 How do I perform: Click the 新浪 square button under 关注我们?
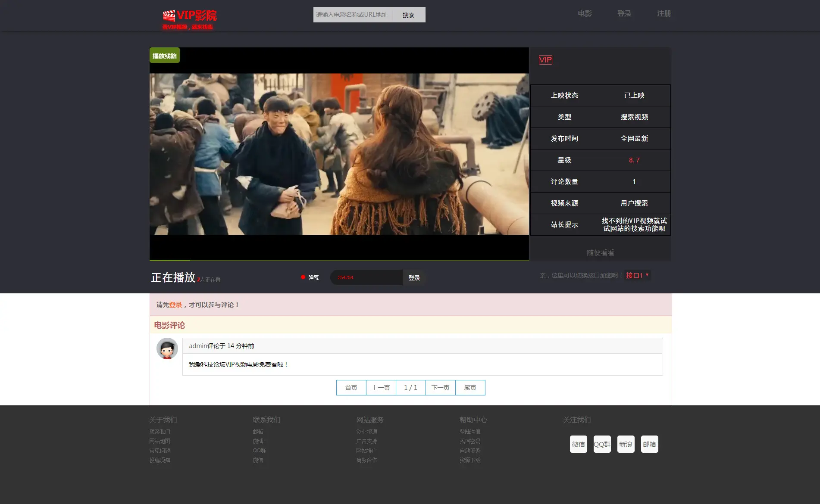click(x=626, y=444)
